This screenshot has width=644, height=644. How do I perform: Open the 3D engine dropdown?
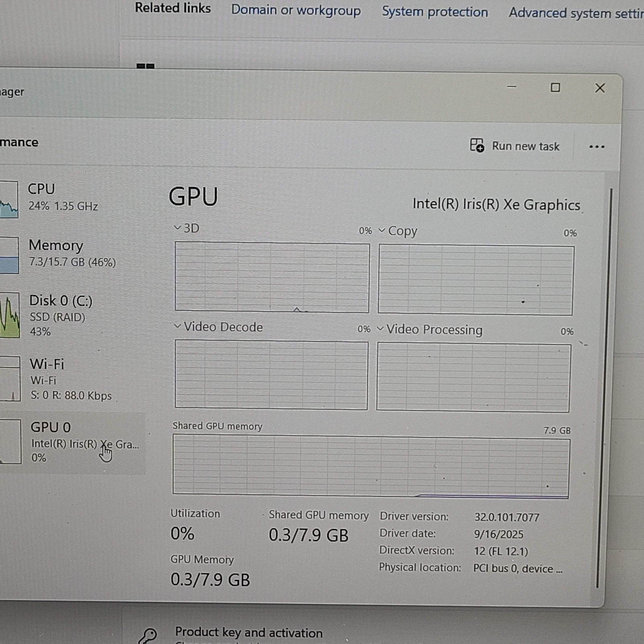186,228
